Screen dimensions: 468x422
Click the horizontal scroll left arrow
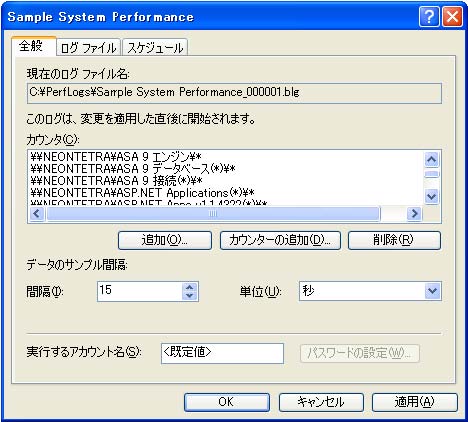pos(37,213)
